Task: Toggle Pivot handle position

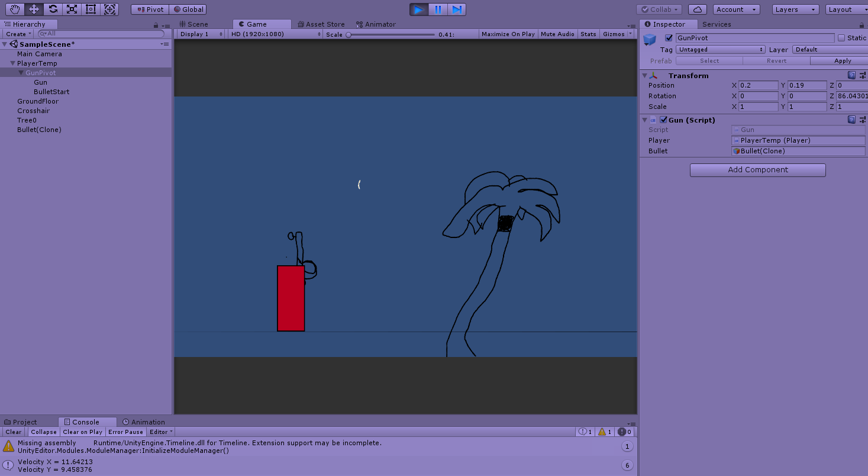Action: pyautogui.click(x=150, y=9)
